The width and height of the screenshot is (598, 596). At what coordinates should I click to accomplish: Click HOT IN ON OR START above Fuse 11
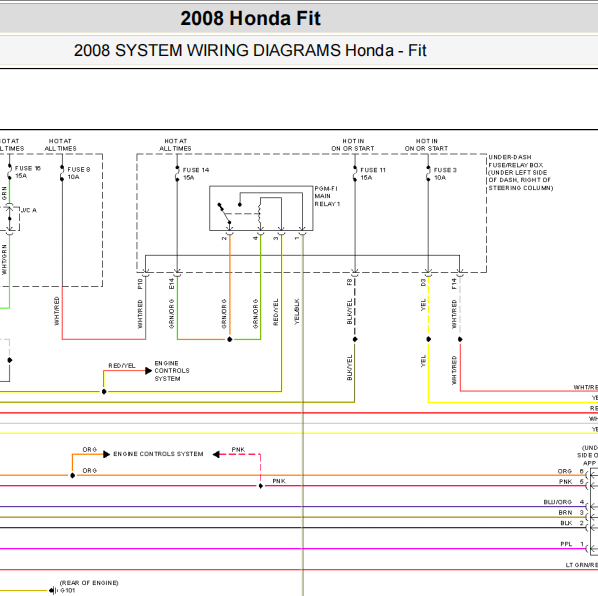353,145
